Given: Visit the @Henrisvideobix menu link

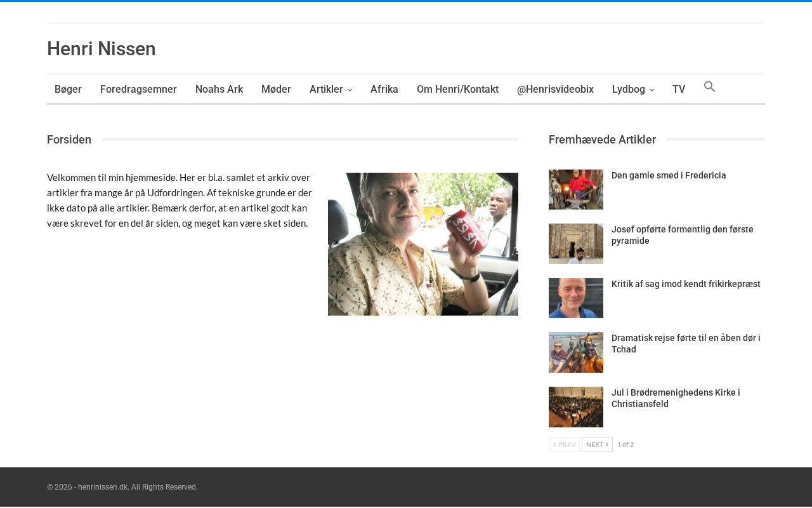Looking at the screenshot, I should tap(555, 90).
